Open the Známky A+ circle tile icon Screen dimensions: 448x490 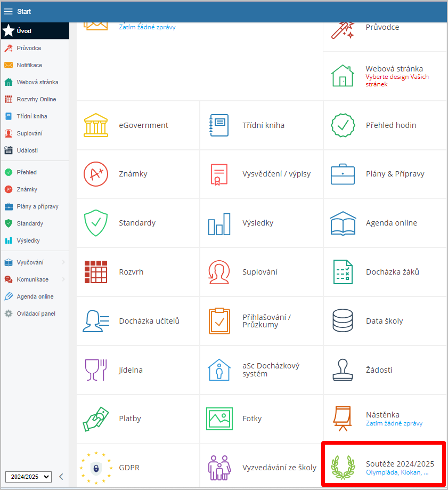tap(96, 174)
